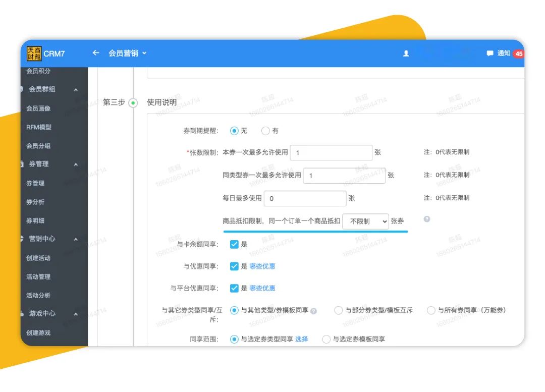Open 活动管理 in the sidebar
Image resolution: width=545 pixels, height=392 pixels.
click(38, 277)
